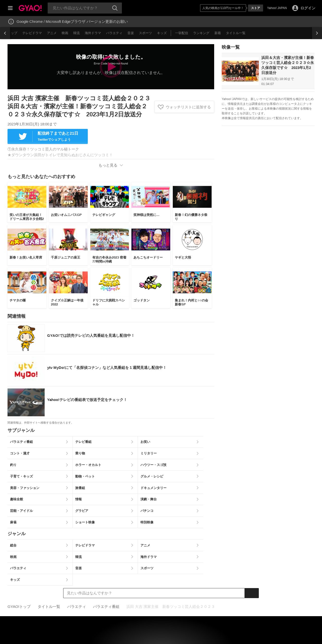The height and width of the screenshot is (644, 322).
Task: Open the スポーツ genre row
Action: coord(171,568)
